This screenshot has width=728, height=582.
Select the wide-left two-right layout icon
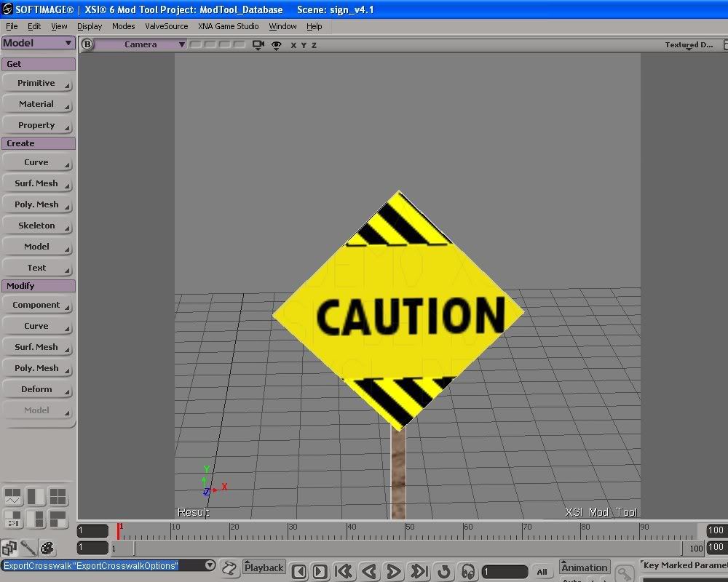[35, 519]
